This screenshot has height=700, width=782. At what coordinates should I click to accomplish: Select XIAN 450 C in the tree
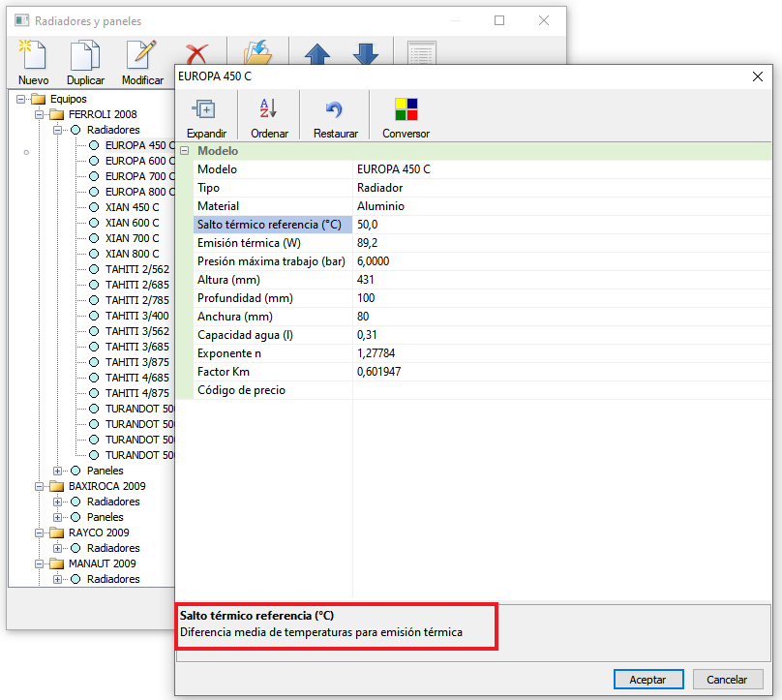tap(133, 207)
